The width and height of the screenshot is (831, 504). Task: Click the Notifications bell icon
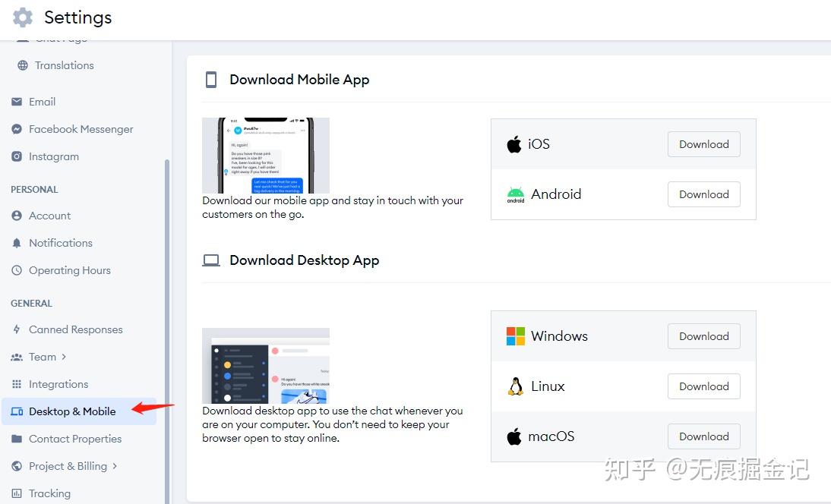(x=17, y=243)
